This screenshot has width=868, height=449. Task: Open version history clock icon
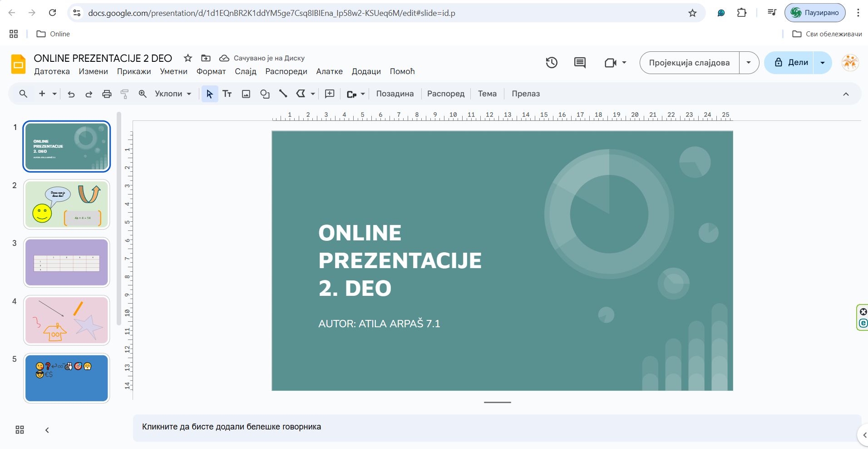click(x=552, y=63)
